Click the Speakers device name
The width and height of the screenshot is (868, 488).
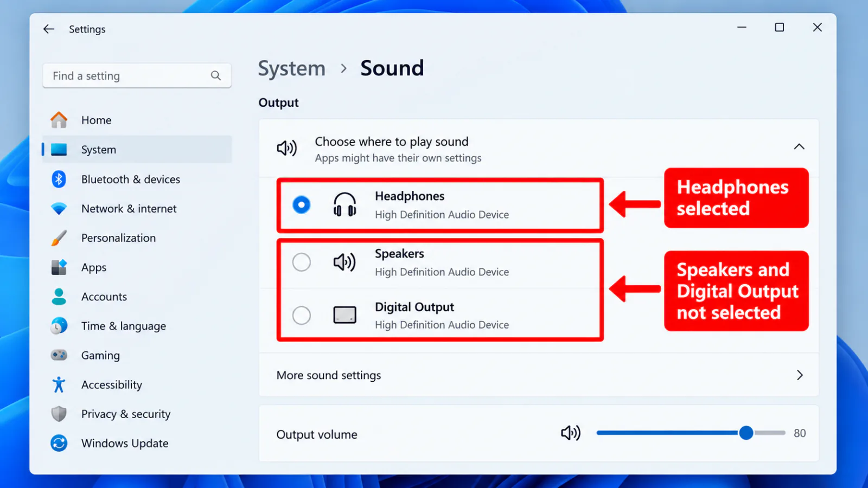(399, 254)
